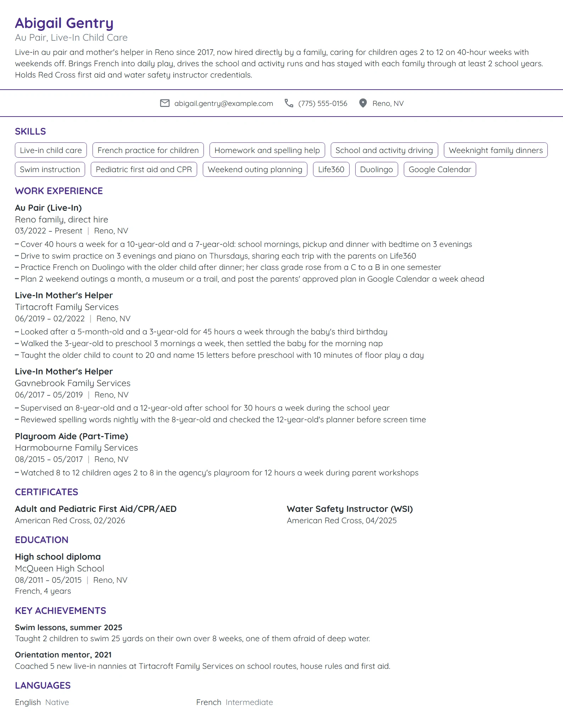Screen dimensions: 563x728
Task: Select the Adult and Pediatric First Aid/CPR/AED certificate
Action: [96, 509]
